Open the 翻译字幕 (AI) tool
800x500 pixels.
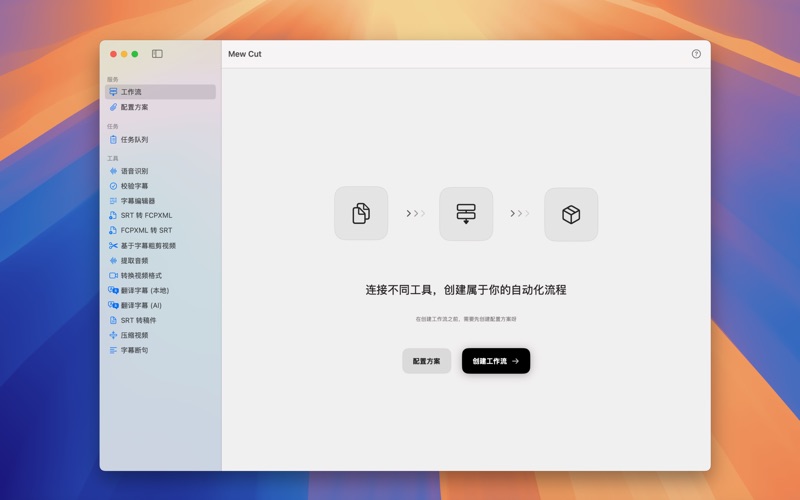pos(160,305)
